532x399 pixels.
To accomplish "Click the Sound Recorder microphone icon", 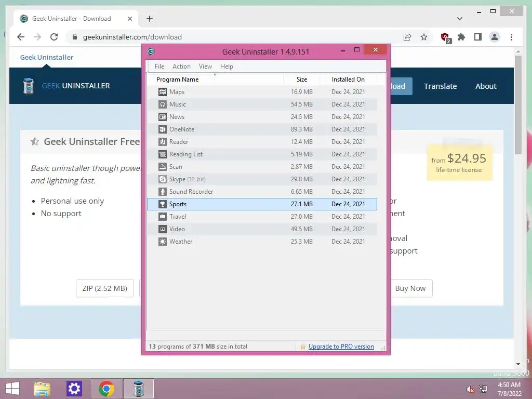I will point(163,192).
